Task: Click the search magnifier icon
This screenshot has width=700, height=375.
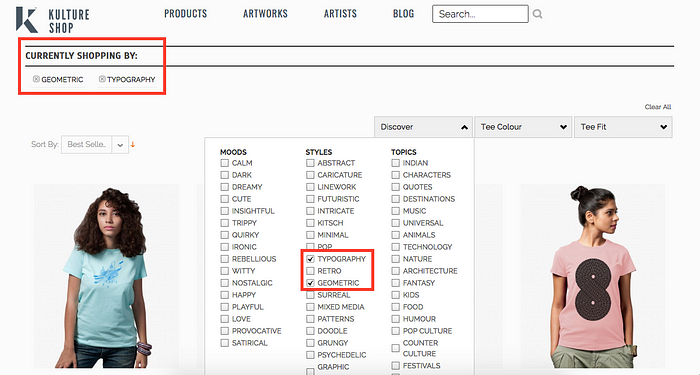Action: point(538,14)
